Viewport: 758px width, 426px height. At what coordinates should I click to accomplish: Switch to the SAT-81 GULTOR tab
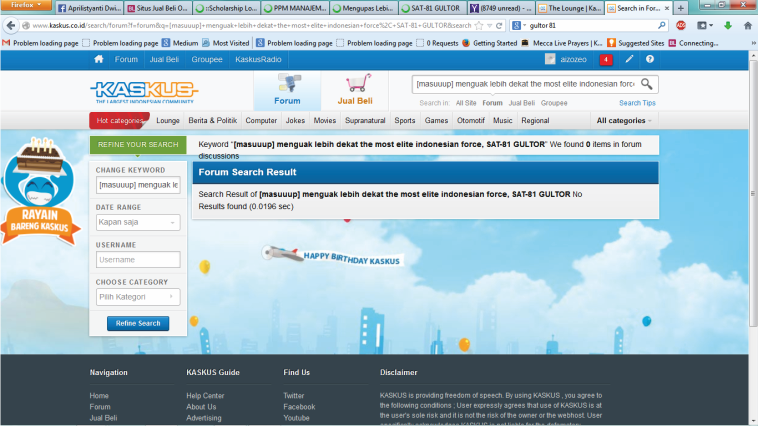(x=431, y=8)
